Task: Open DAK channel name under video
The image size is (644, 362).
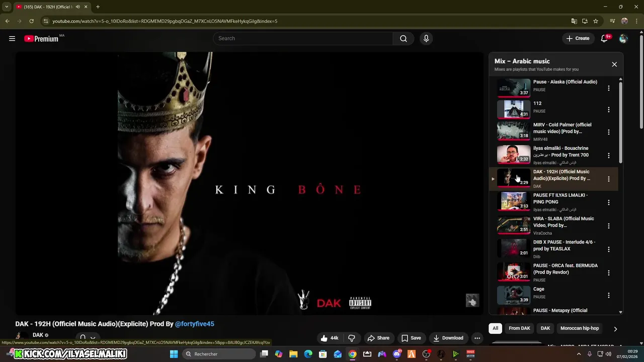Action: [38, 335]
